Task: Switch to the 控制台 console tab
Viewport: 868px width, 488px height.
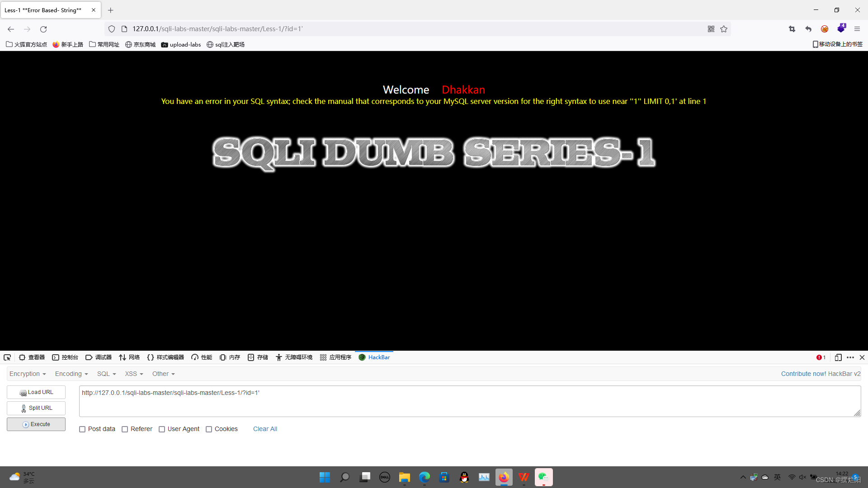Action: (65, 357)
